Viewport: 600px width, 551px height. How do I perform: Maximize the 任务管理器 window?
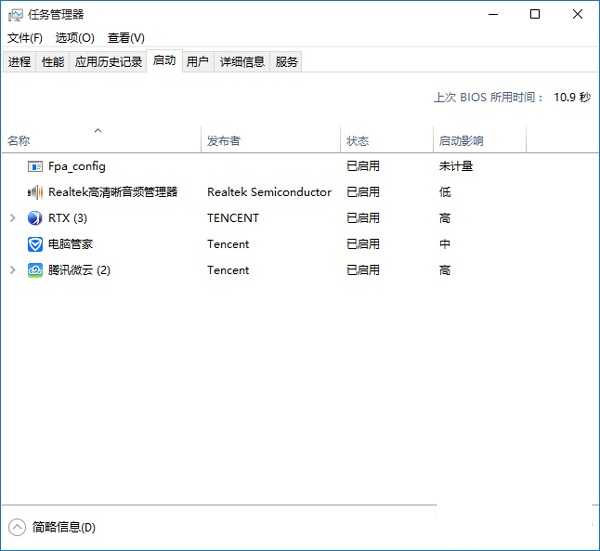click(535, 15)
